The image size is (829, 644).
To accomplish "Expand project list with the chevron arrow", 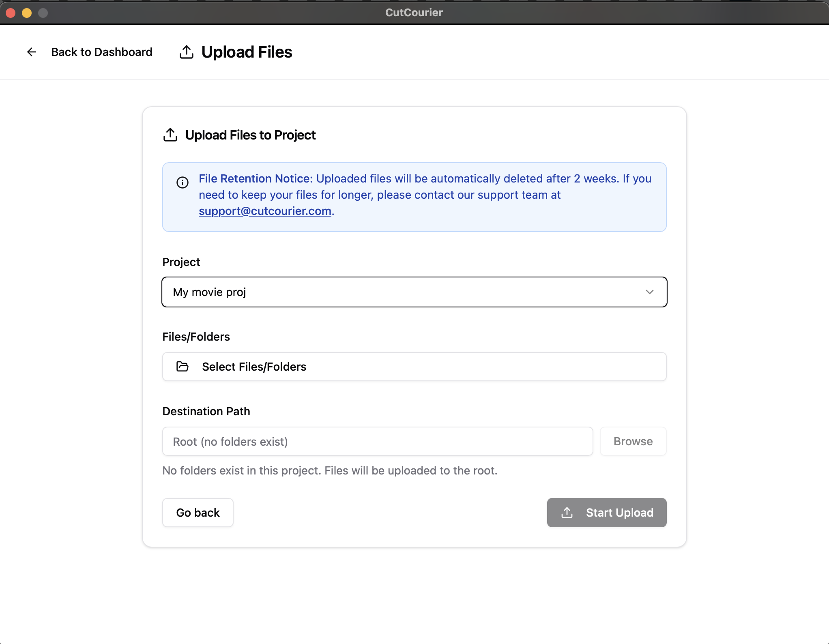I will [650, 292].
